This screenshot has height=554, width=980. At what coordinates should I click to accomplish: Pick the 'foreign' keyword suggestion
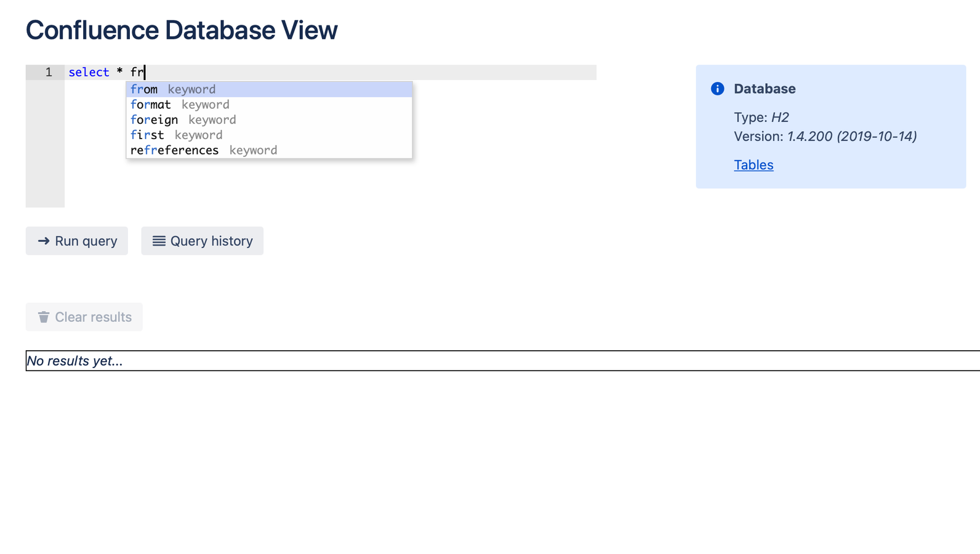[x=269, y=120]
